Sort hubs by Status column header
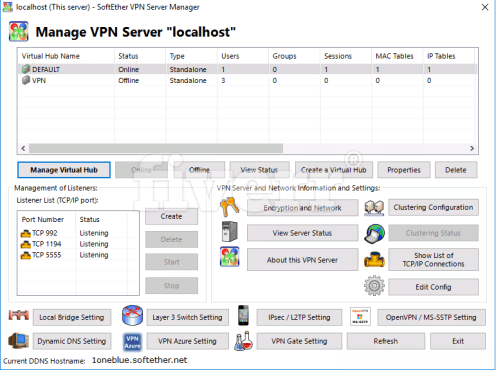 coord(140,56)
